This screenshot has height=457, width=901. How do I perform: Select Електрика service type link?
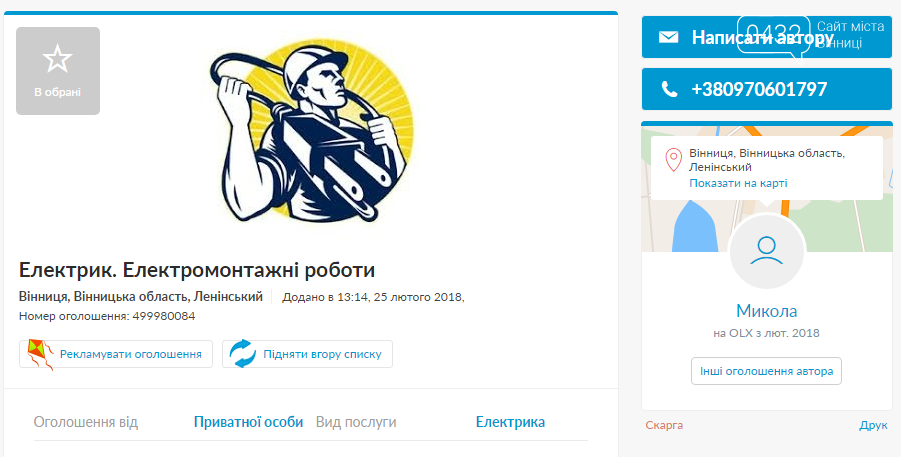[510, 422]
